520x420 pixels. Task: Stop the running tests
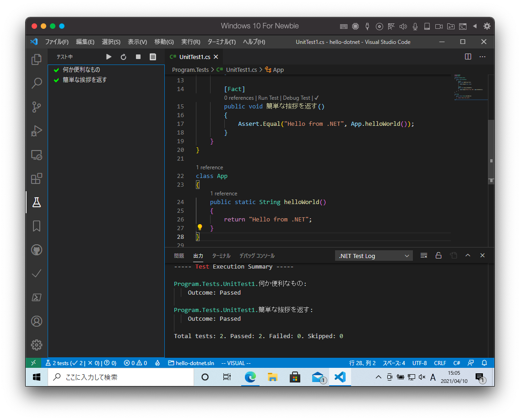click(x=138, y=57)
